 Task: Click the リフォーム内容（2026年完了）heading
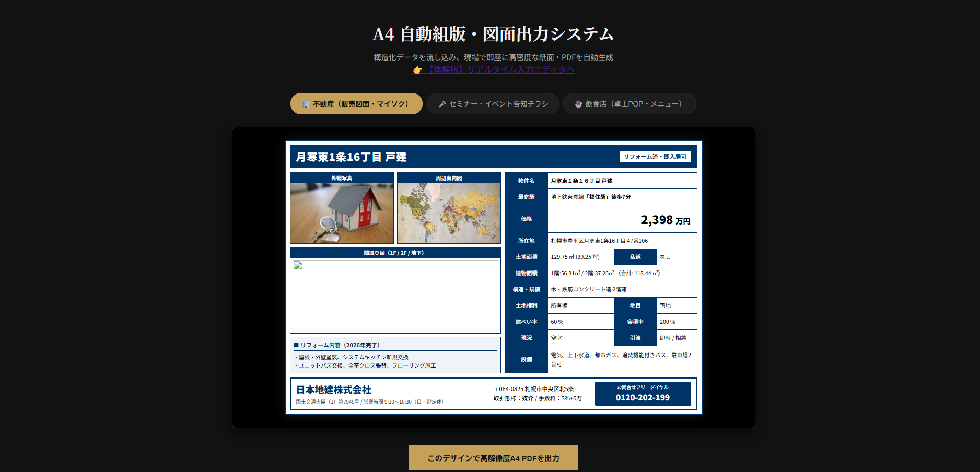(x=337, y=345)
